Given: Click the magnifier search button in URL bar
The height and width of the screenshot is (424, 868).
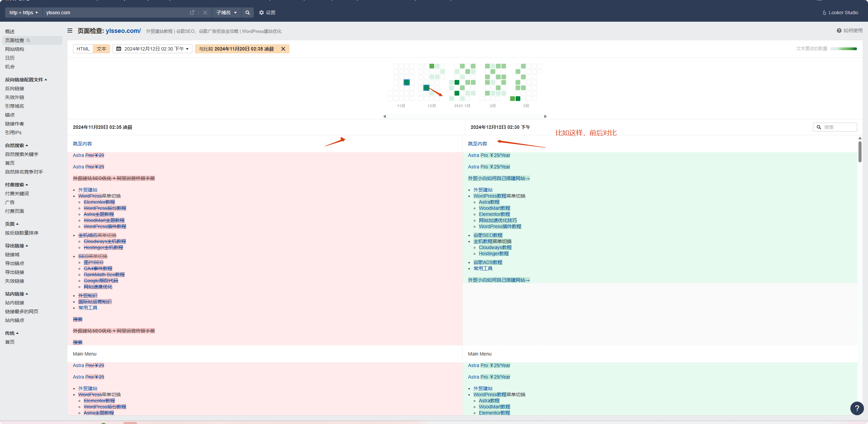Looking at the screenshot, I should pos(248,13).
